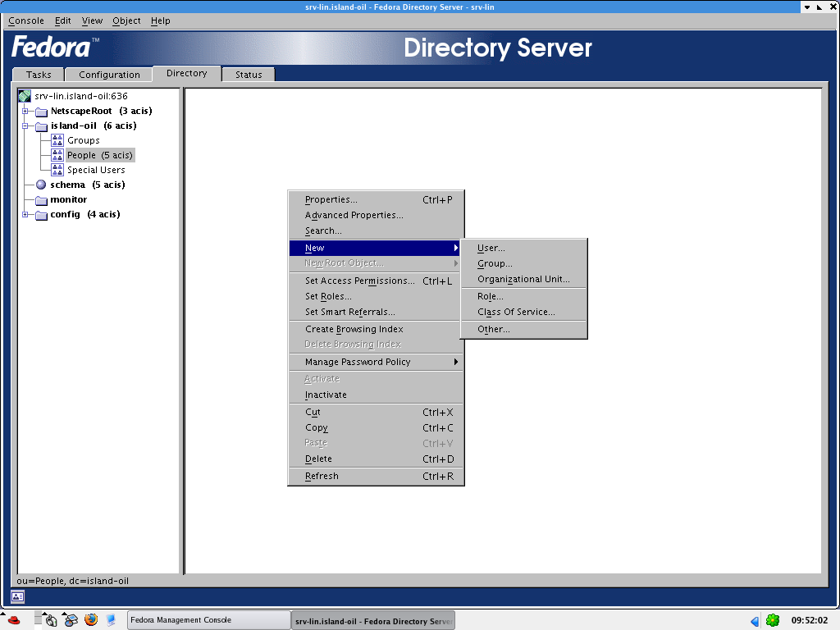Click the config folder icon

pyautogui.click(x=41, y=215)
